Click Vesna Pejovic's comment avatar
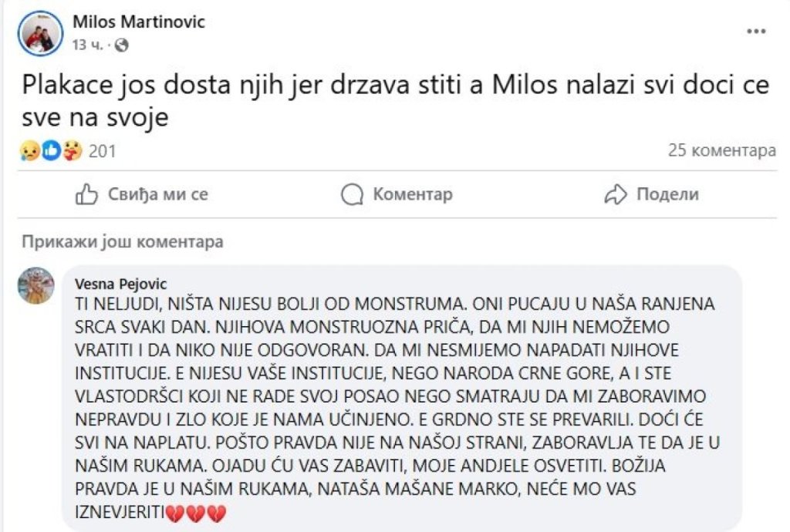Screen dimensions: 790x532 tap(35, 286)
